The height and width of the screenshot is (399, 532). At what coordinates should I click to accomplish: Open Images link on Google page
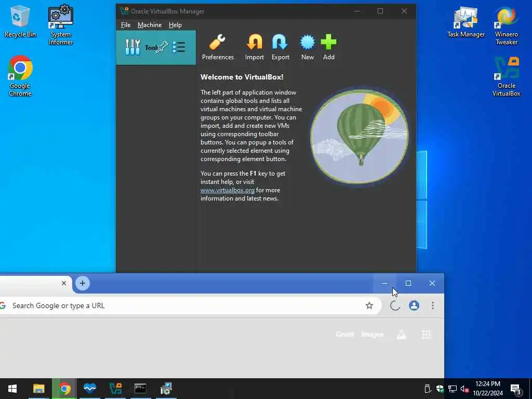(x=372, y=334)
